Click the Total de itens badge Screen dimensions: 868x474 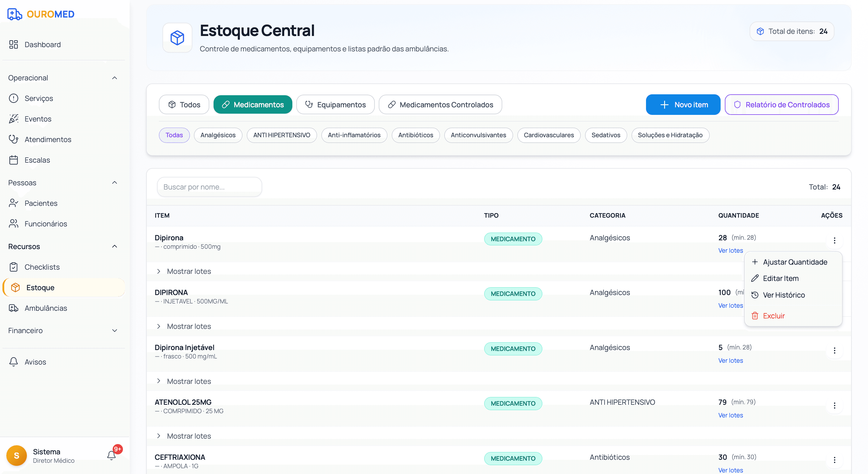(x=792, y=31)
